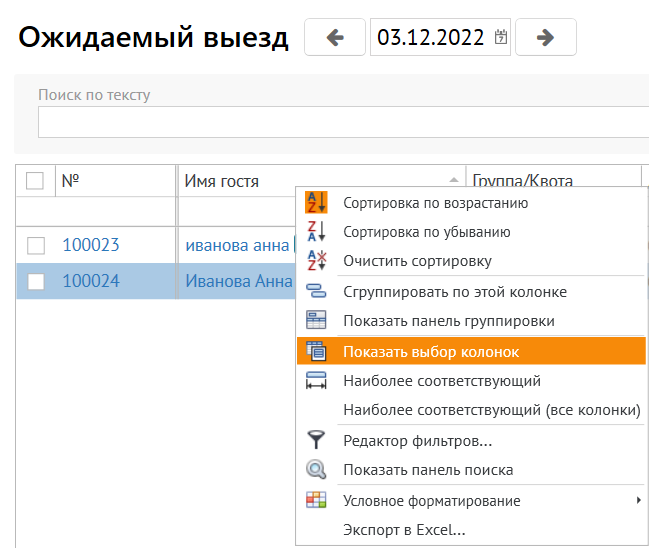Viewport: 649px width, 548px height.
Task: Select Сгруппировать по этой колонке
Action: [x=471, y=292]
